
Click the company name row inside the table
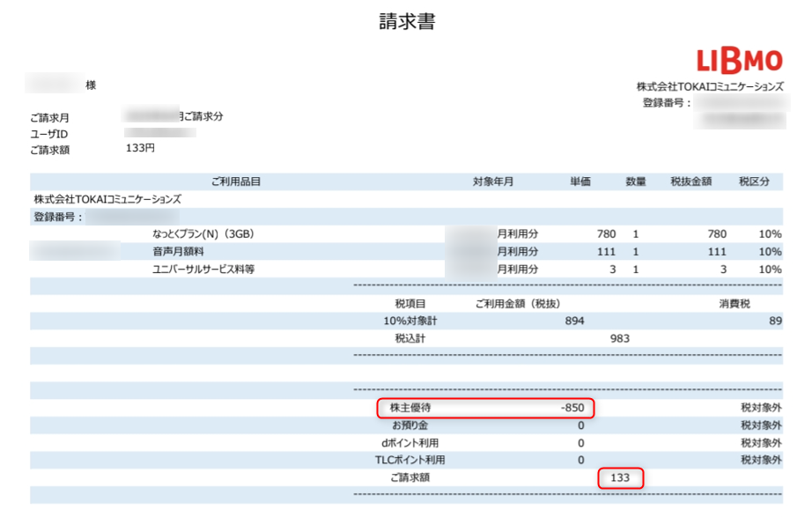(x=107, y=199)
